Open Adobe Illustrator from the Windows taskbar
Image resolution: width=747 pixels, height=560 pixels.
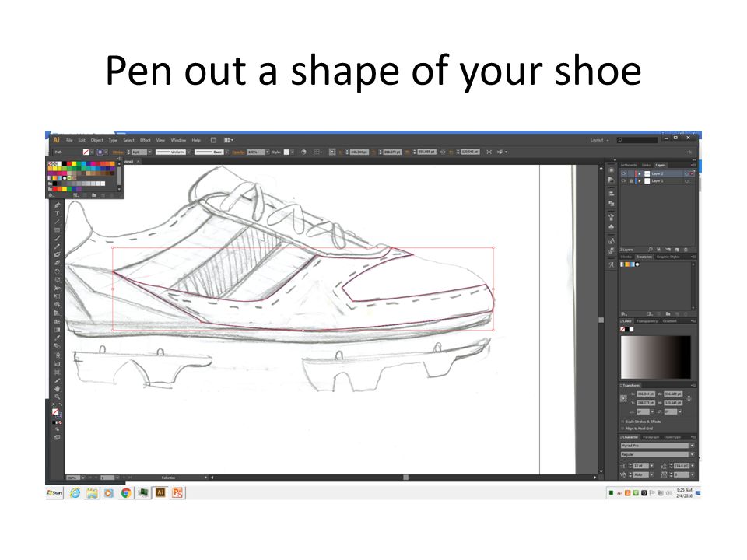pyautogui.click(x=160, y=492)
